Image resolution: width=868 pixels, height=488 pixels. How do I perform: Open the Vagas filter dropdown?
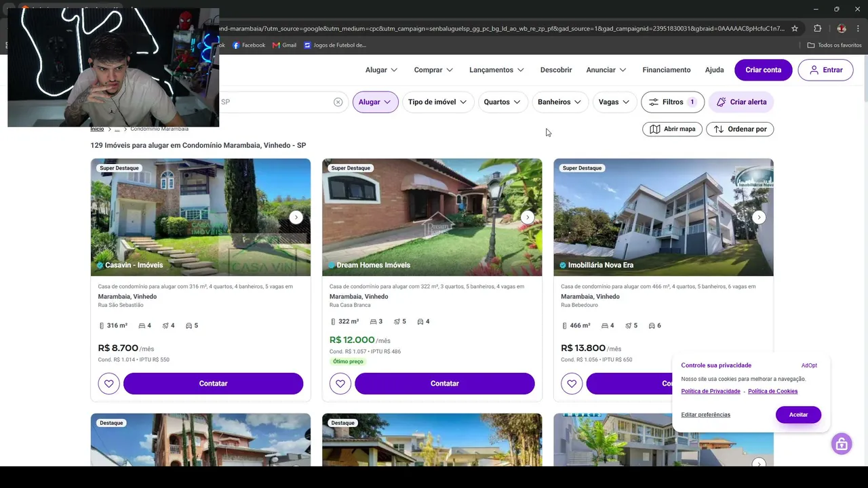(x=614, y=102)
